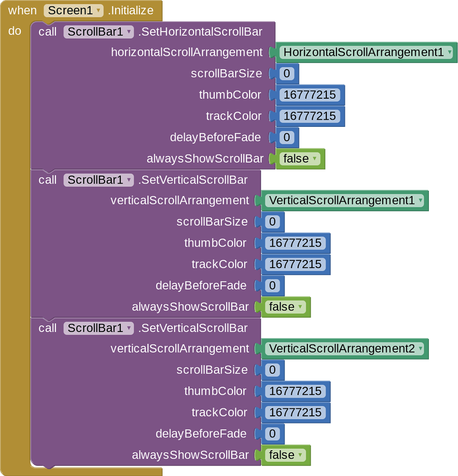
Task: Open the VerticalScrollArrangement2 dropdown
Action: tap(420, 349)
